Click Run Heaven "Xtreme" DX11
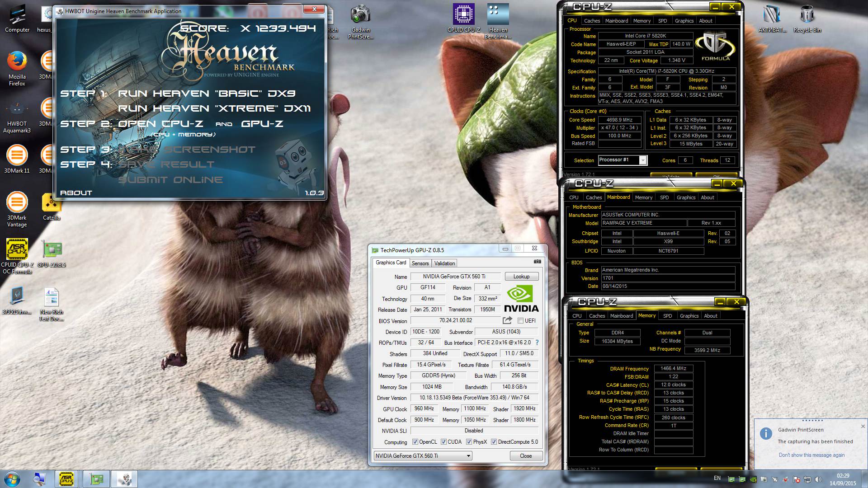868x488 pixels. (x=214, y=108)
